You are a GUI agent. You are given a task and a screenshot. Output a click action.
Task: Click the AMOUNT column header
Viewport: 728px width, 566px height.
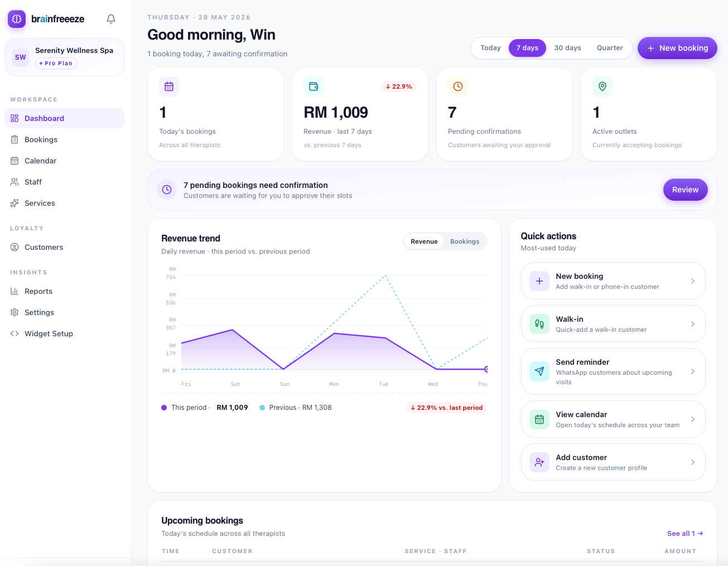pyautogui.click(x=680, y=551)
